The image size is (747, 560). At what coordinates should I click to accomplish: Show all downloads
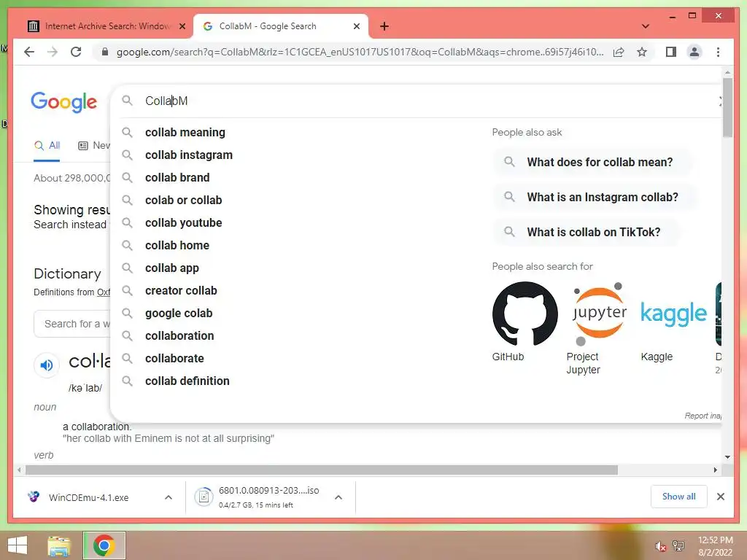pos(679,497)
